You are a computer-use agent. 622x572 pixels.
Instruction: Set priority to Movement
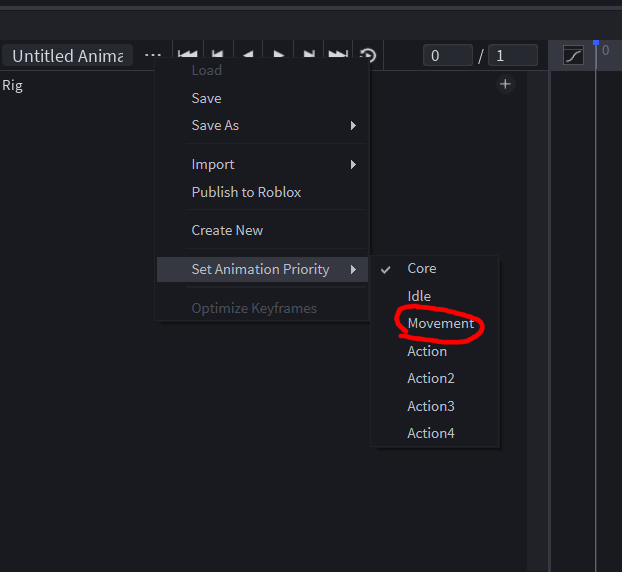click(434, 324)
